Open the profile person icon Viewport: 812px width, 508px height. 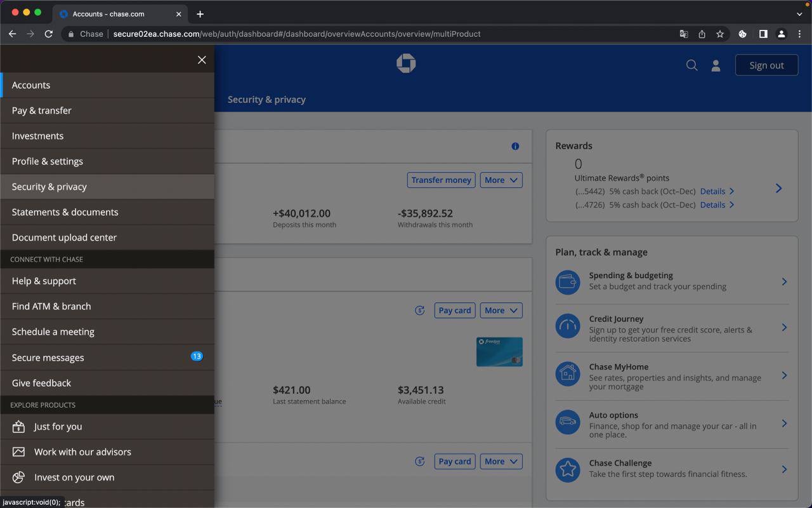click(x=716, y=65)
